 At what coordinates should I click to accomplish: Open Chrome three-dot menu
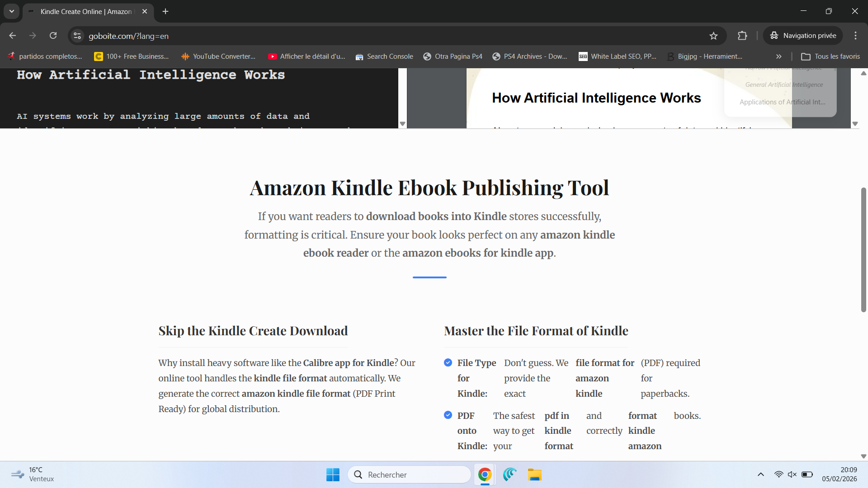[x=855, y=36]
